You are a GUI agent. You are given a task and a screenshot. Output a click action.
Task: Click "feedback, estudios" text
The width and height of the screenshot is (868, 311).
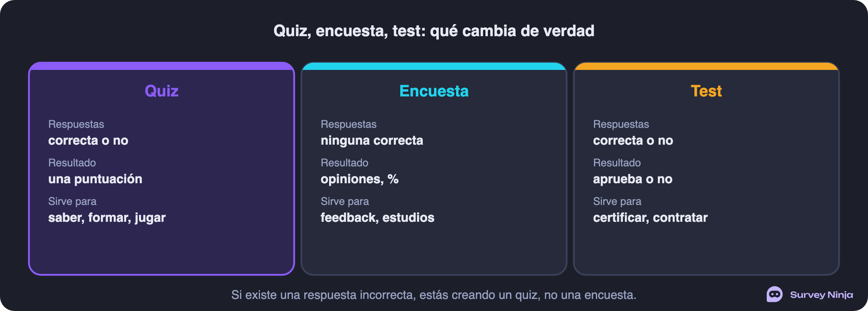(377, 217)
